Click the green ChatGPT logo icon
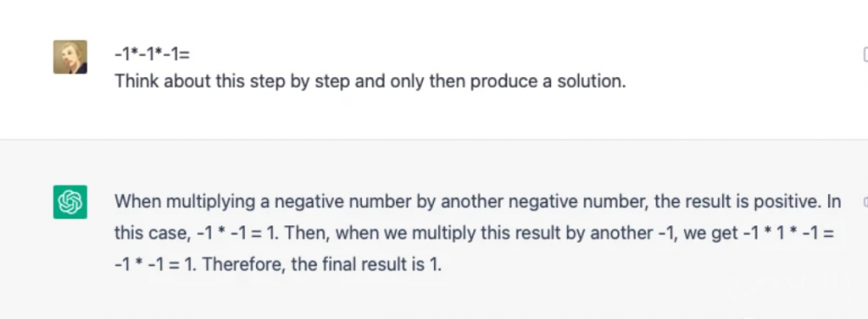This screenshot has width=868, height=319. 69,202
